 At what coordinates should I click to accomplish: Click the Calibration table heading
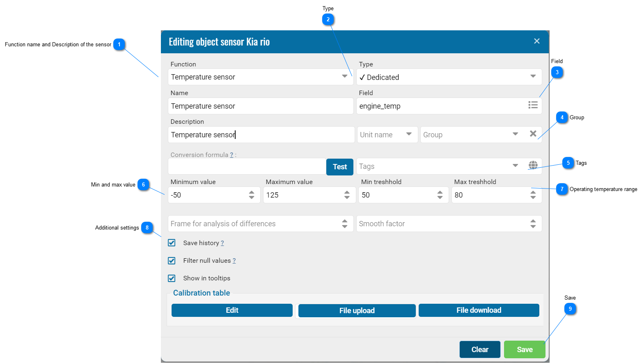click(202, 293)
